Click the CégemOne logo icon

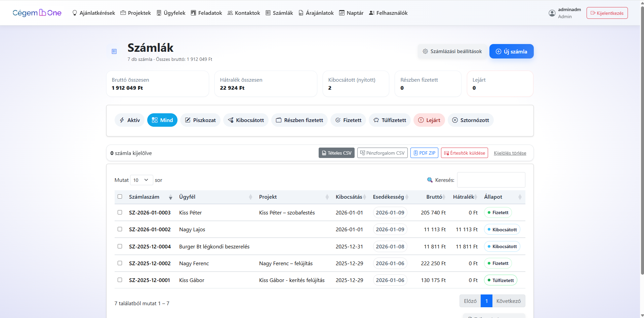(43, 13)
